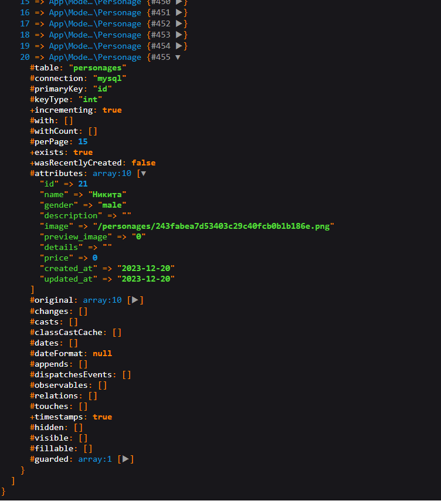This screenshot has height=504, width=441.
Task: Click the true value of +incrementing
Action: pyautogui.click(x=112, y=110)
